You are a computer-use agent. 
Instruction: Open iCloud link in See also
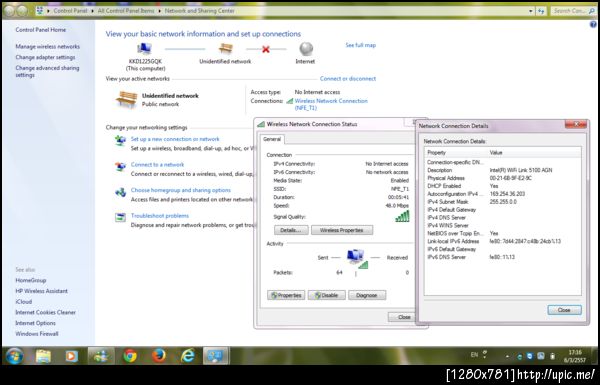[x=23, y=302]
